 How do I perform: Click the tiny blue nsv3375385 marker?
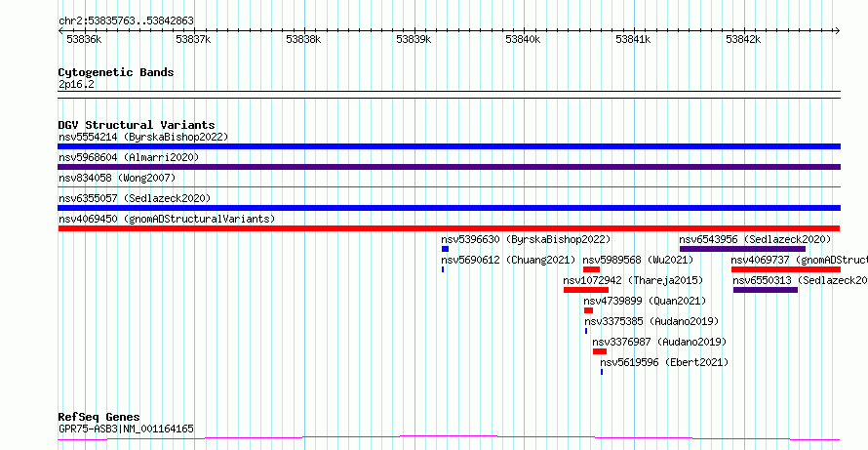(586, 331)
